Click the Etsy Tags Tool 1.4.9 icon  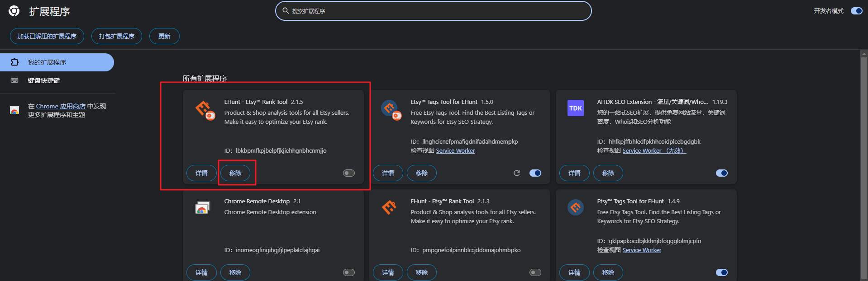tap(575, 208)
